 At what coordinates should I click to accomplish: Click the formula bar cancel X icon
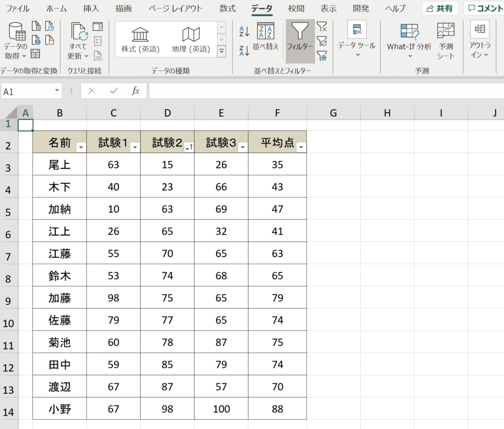pyautogui.click(x=92, y=92)
